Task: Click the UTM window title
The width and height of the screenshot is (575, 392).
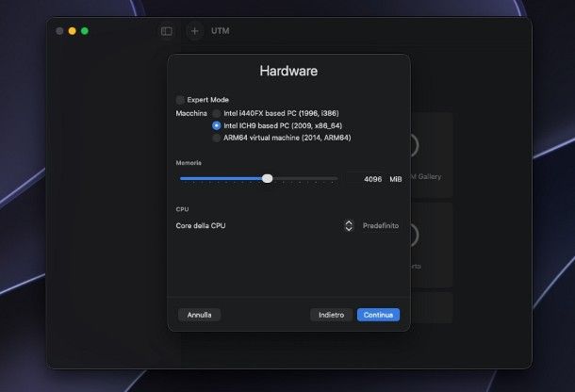Action: tap(220, 31)
